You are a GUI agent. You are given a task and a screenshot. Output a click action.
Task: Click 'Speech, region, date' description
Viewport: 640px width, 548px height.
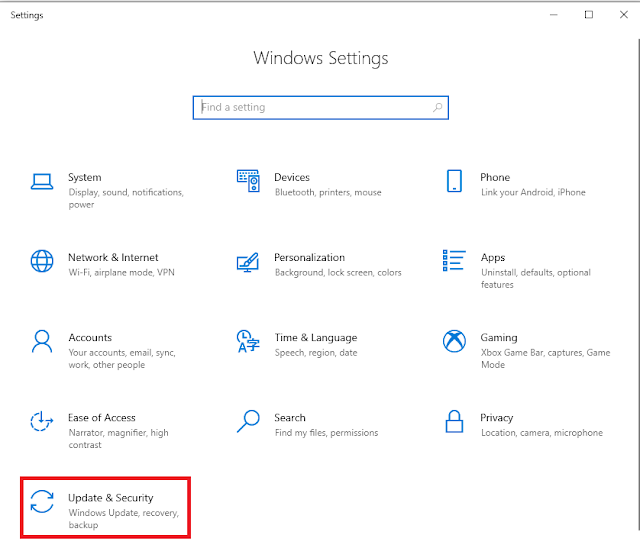(x=316, y=353)
